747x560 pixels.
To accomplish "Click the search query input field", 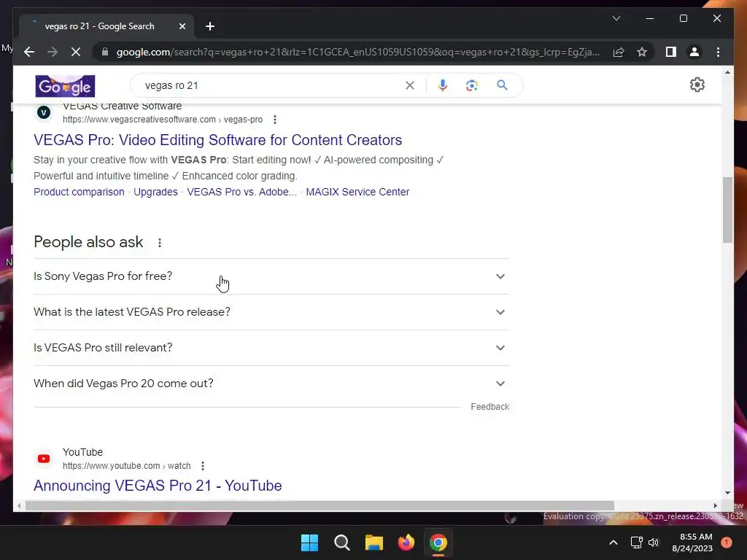I will [271, 85].
